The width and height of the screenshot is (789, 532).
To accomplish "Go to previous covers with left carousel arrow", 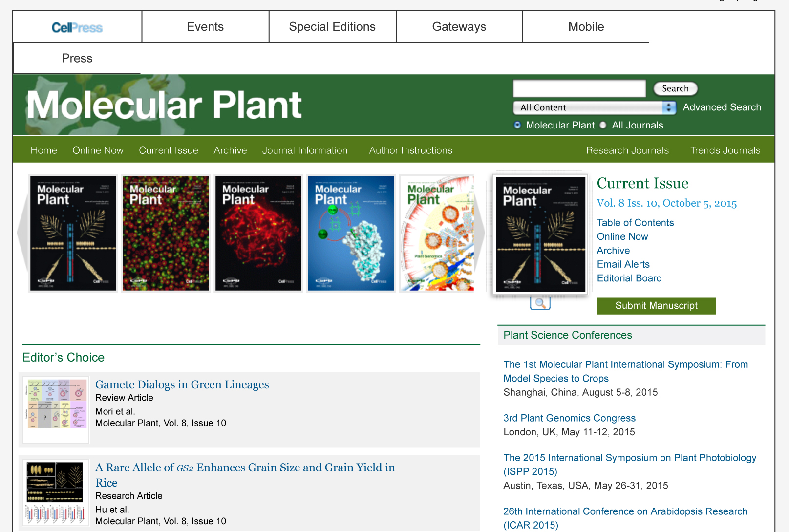I will pyautogui.click(x=22, y=233).
